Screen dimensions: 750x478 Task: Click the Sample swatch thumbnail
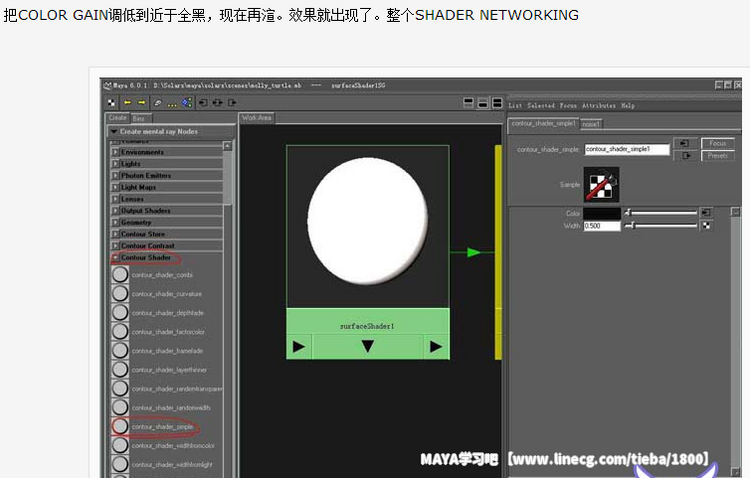tap(601, 185)
